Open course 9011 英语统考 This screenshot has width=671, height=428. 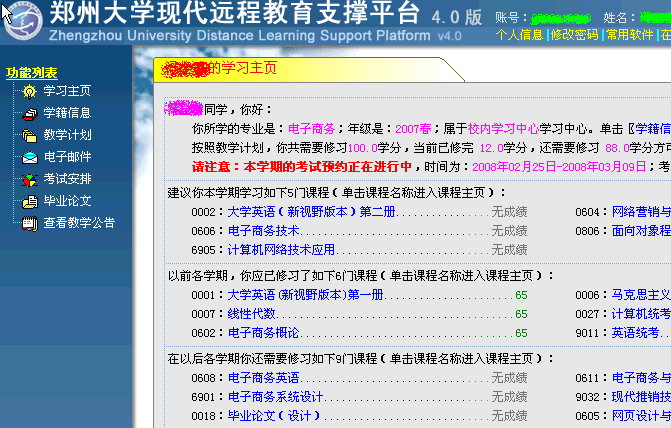(635, 333)
